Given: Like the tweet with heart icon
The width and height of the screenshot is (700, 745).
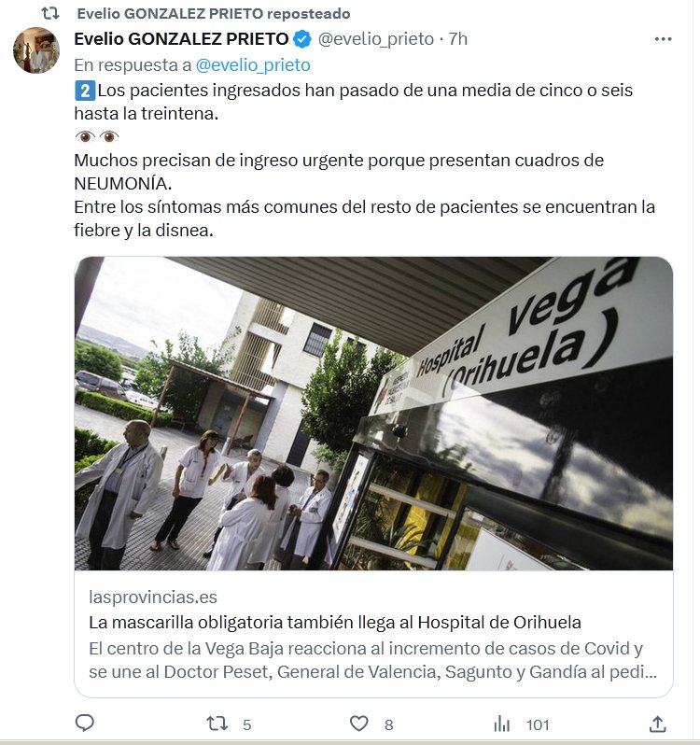Looking at the screenshot, I should (x=359, y=724).
